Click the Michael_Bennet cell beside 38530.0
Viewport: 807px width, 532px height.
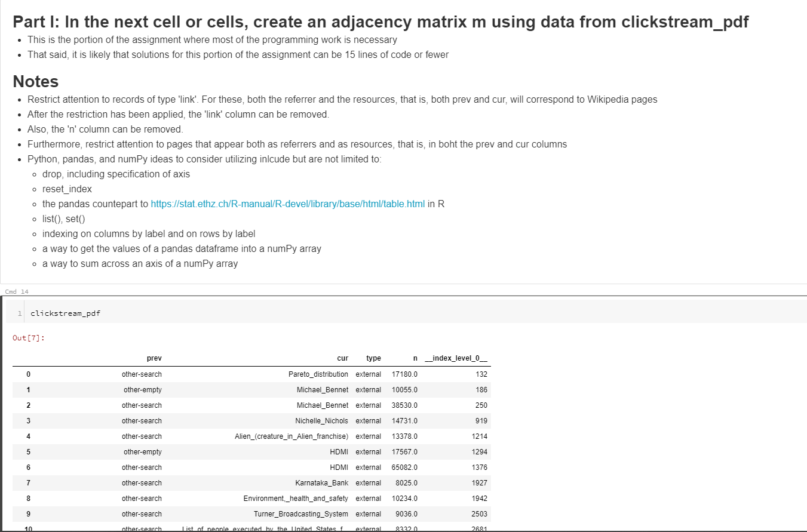[323, 405]
